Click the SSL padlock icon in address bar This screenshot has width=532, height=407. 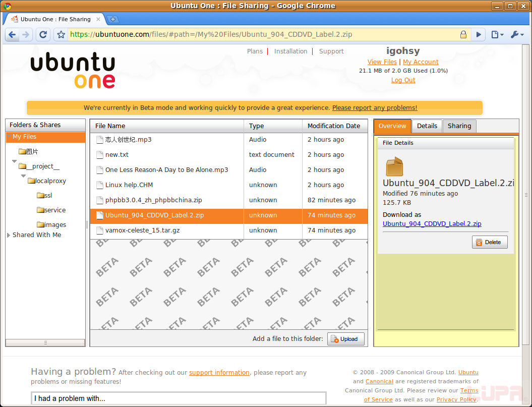point(463,34)
